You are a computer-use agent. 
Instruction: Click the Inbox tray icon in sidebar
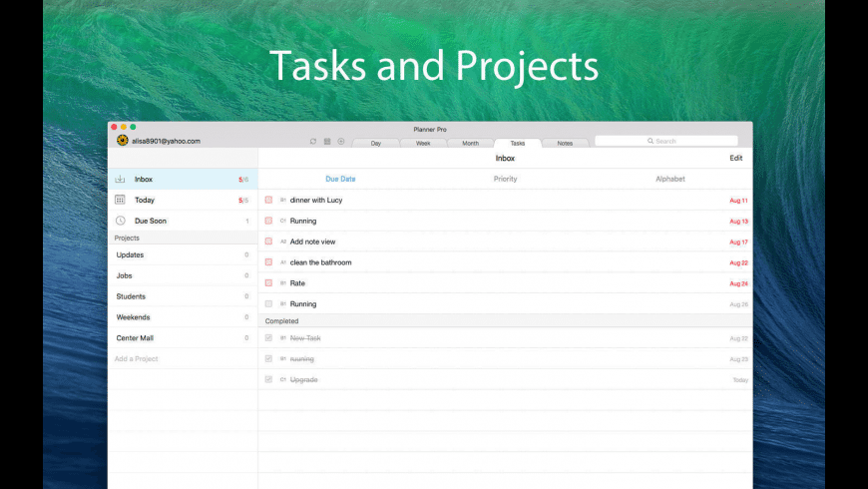pos(120,179)
